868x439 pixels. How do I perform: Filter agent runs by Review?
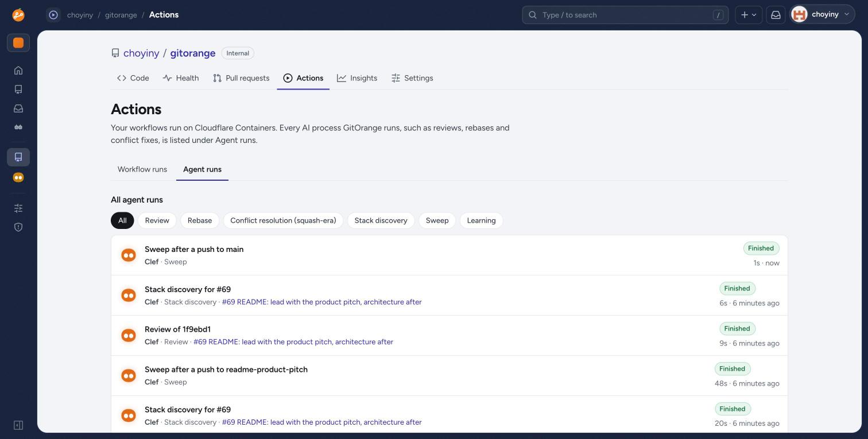(157, 220)
